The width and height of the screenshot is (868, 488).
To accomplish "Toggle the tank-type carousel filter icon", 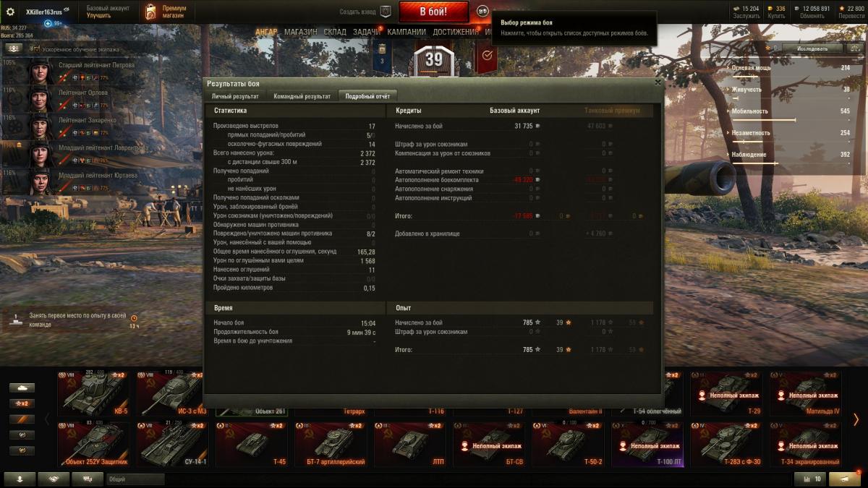I will tap(22, 388).
